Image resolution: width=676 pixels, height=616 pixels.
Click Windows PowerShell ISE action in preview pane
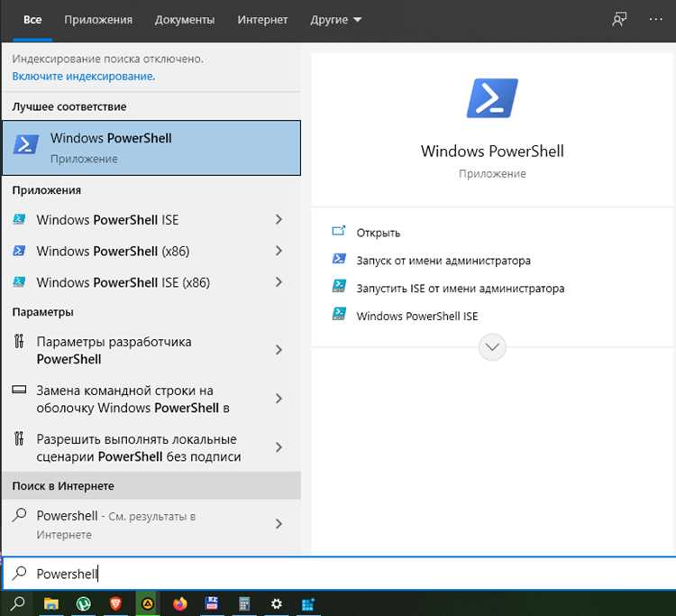click(x=417, y=316)
